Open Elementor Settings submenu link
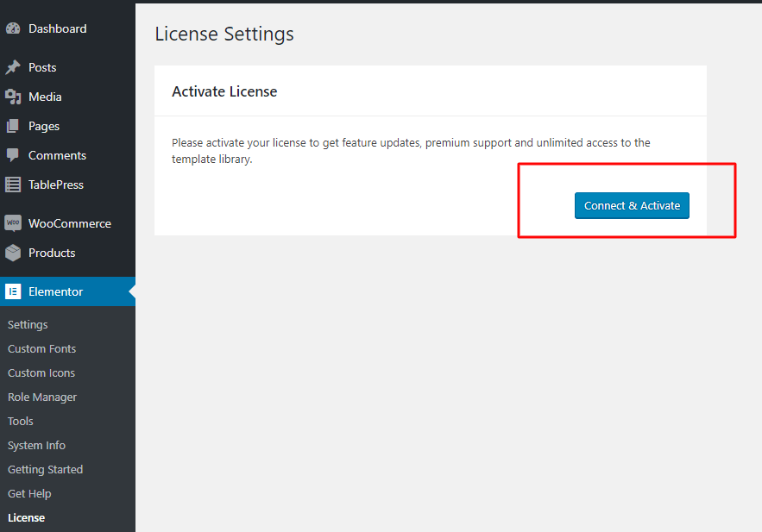The height and width of the screenshot is (532, 762). coord(28,325)
